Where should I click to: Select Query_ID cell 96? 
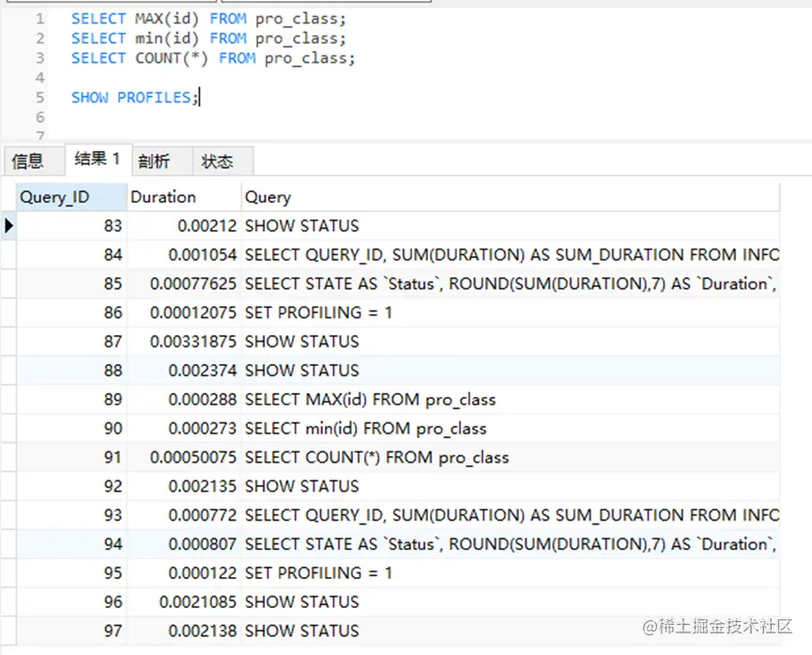click(x=71, y=602)
